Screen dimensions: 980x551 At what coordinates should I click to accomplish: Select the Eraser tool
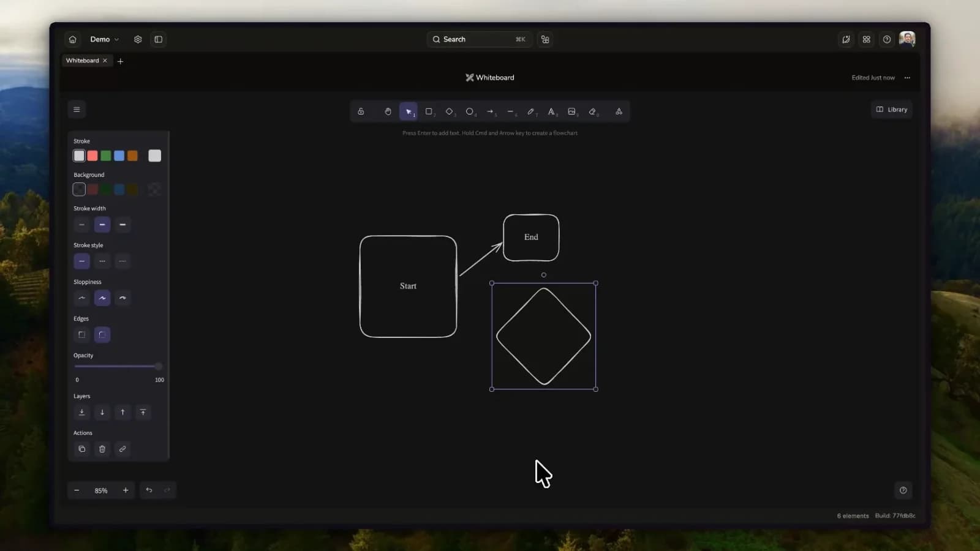(x=592, y=111)
